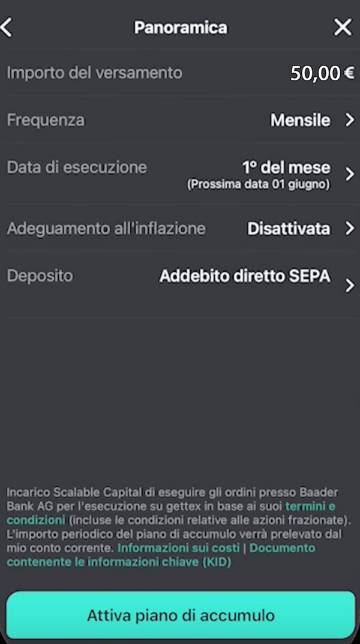Image resolution: width=360 pixels, height=644 pixels.
Task: Open the Frequenza selection via its chevron
Action: point(350,120)
